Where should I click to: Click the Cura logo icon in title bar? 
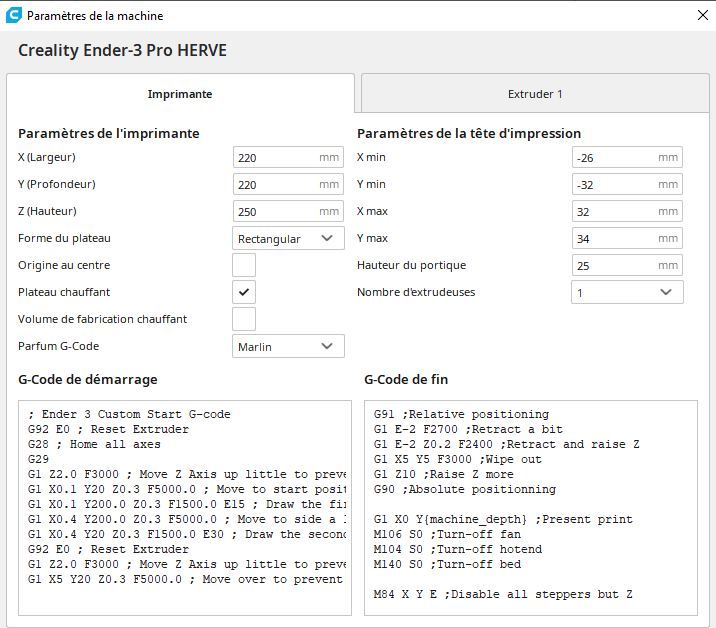click(x=14, y=15)
